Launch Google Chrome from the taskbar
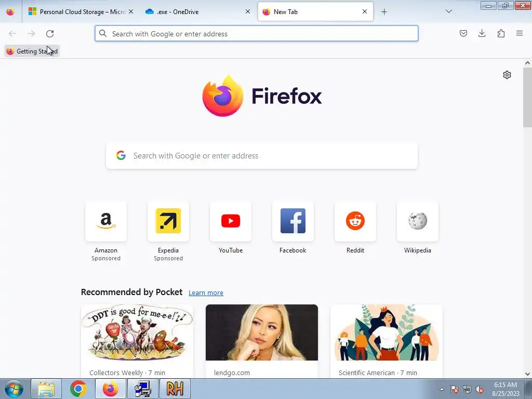Screen dimensions: 532x399 point(78,389)
